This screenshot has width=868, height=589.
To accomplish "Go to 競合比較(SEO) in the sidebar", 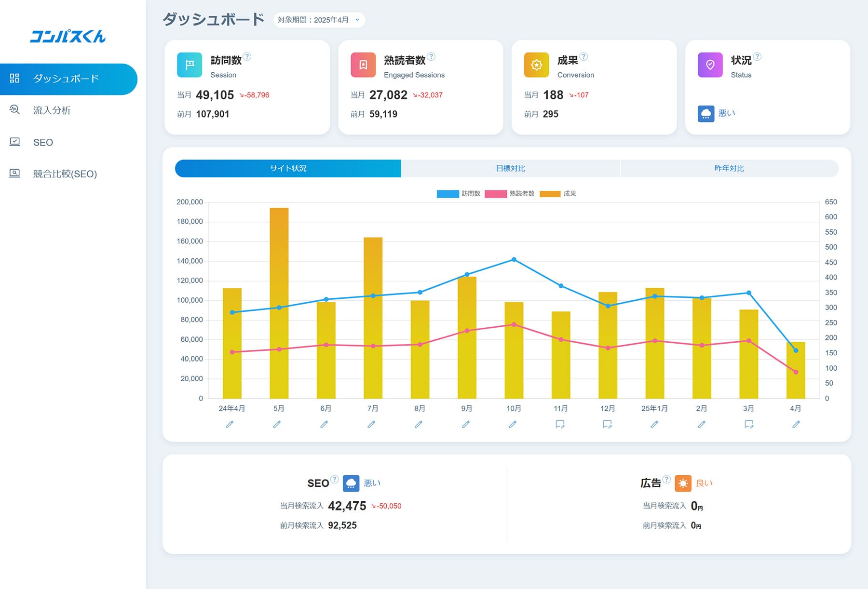I will pos(65,174).
